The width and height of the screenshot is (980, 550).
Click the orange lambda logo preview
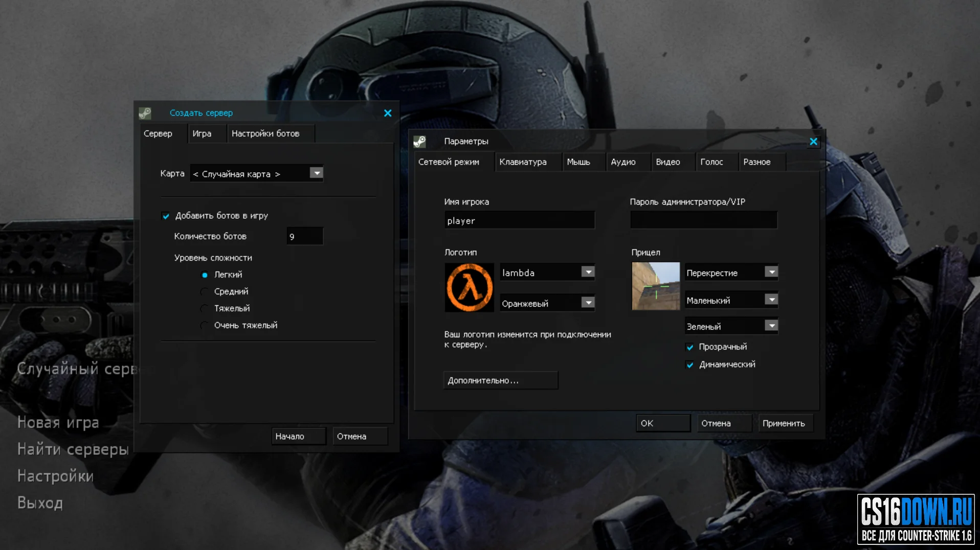click(x=470, y=287)
